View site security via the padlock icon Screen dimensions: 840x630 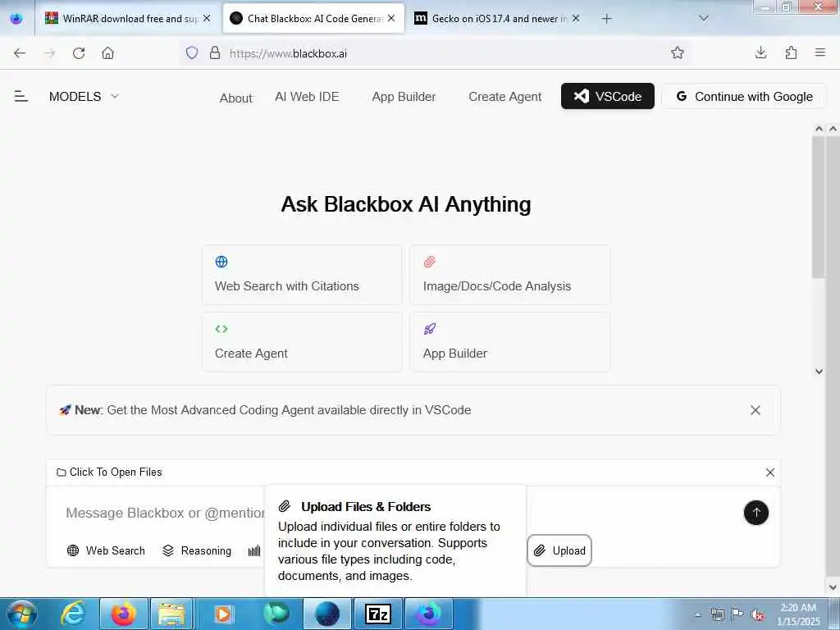(x=215, y=52)
